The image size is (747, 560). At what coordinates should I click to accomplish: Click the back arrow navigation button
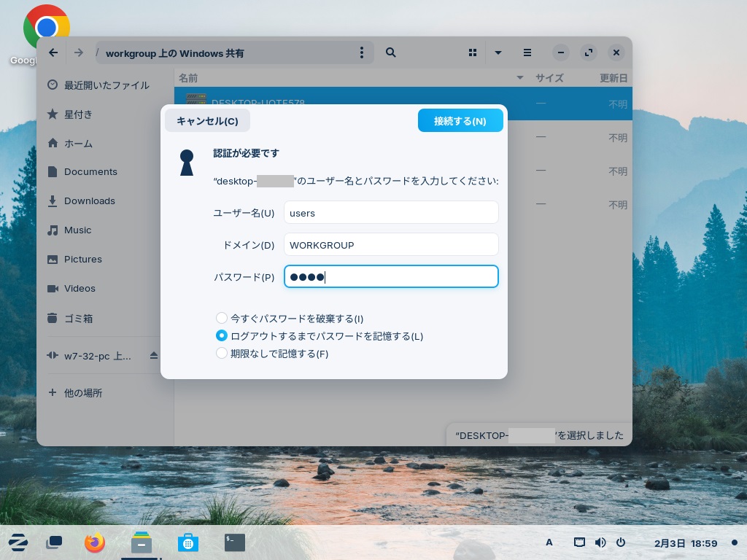click(53, 52)
